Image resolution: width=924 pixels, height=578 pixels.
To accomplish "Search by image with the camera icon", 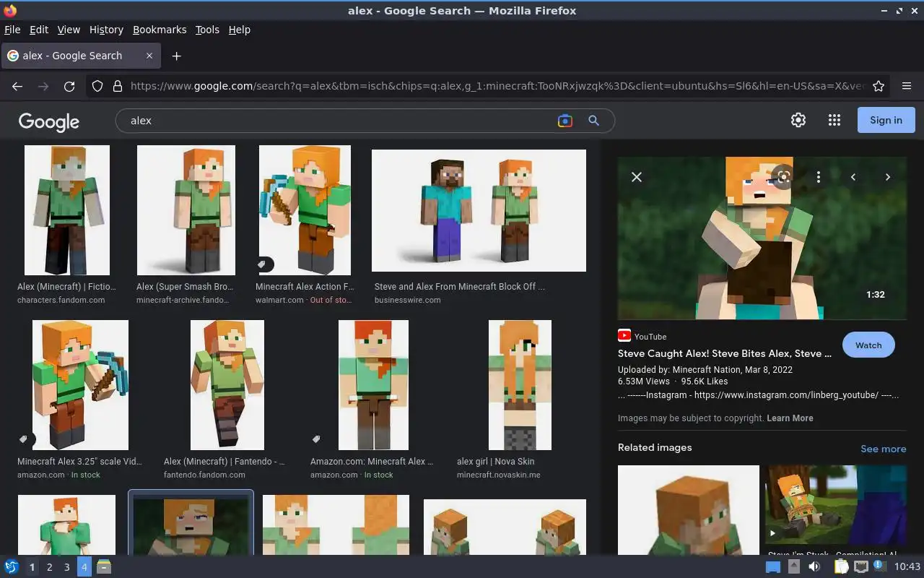I will point(565,121).
